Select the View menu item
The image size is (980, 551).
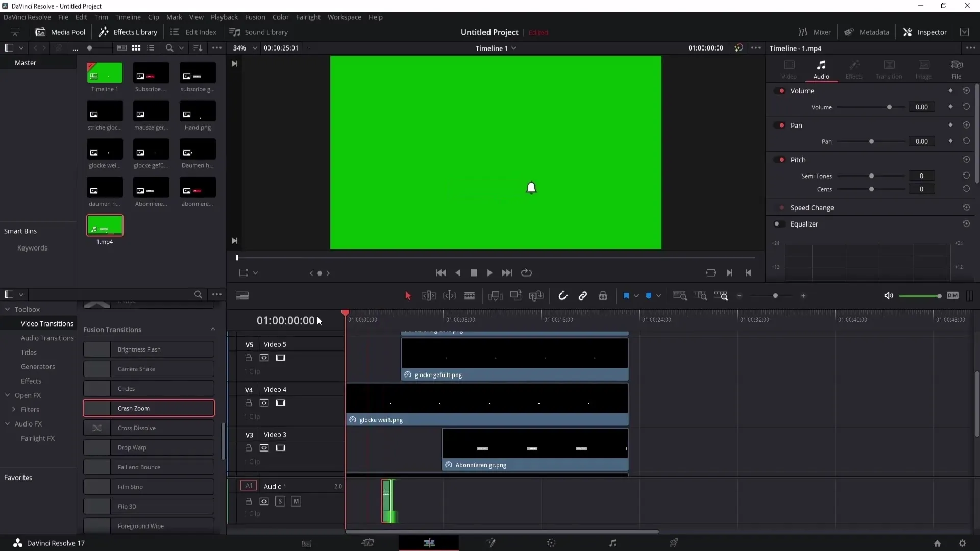(x=196, y=17)
